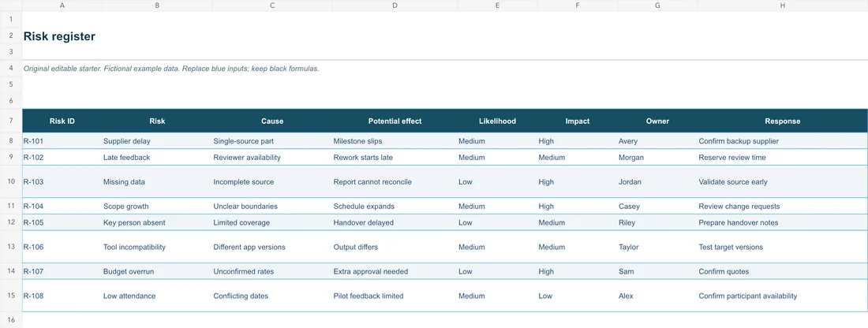Viewport: 868px width, 328px height.
Task: Select cell R-103
Action: point(62,181)
